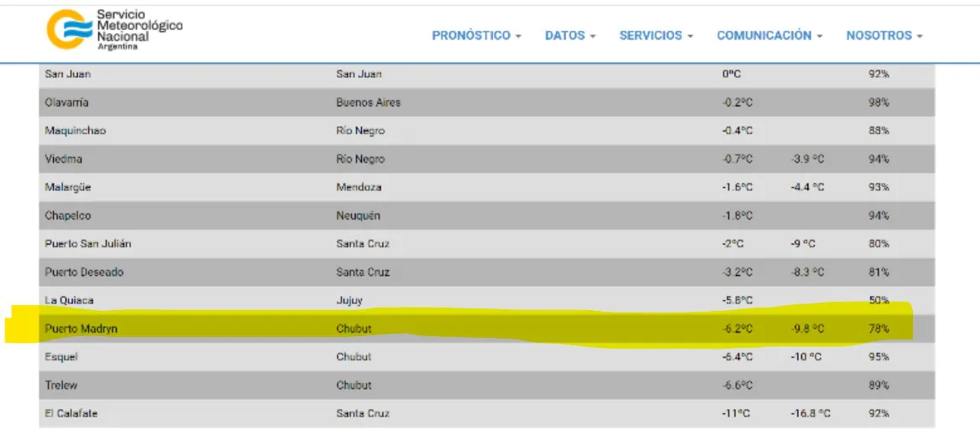This screenshot has height=440, width=980.
Task: Click the La Quiaca station name
Action: pyautogui.click(x=69, y=301)
